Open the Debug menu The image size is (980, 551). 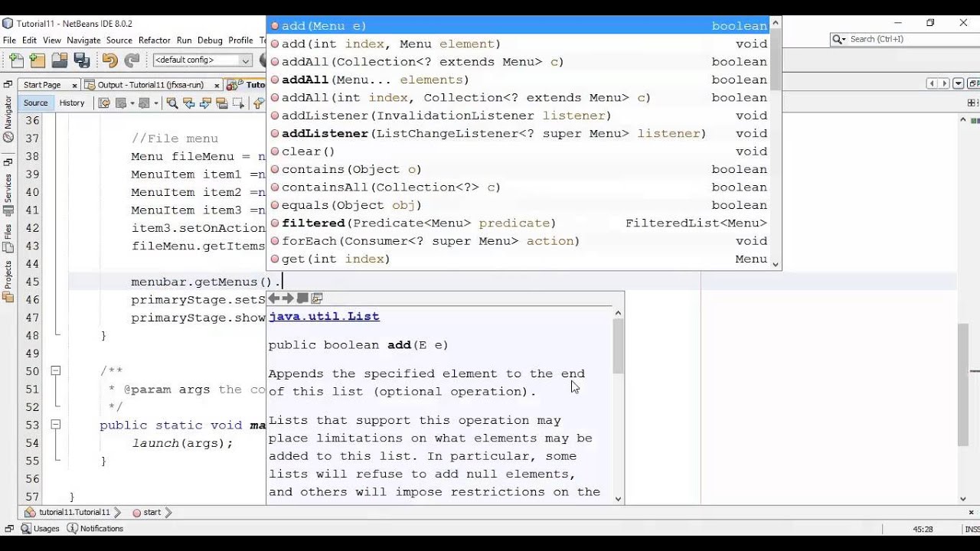(x=210, y=40)
